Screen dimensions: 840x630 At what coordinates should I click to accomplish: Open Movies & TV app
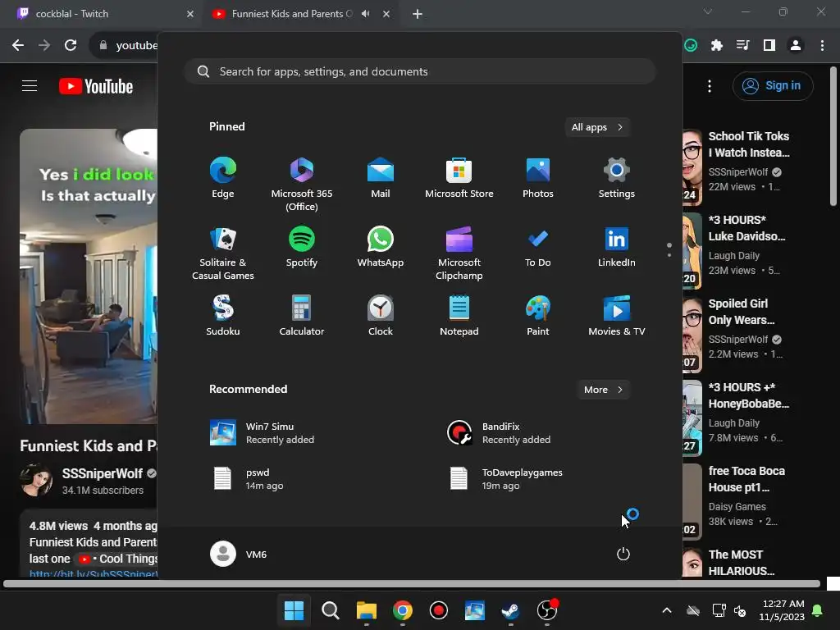tap(617, 316)
